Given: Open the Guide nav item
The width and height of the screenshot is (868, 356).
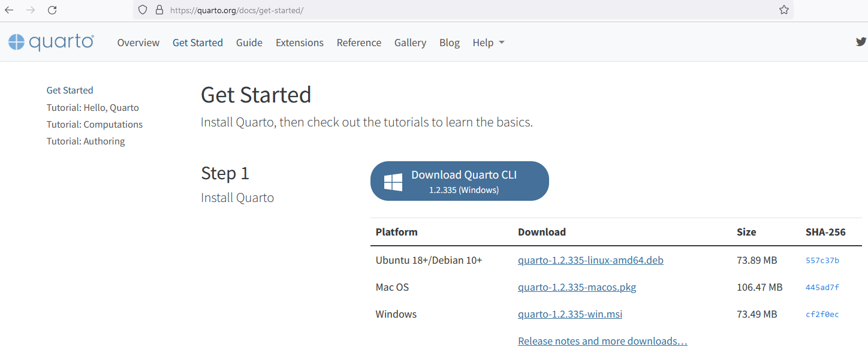Looking at the screenshot, I should 249,43.
